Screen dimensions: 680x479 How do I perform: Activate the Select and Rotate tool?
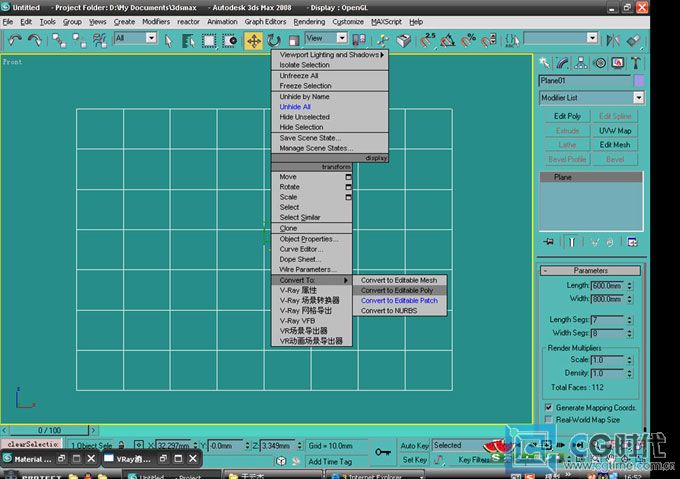(x=274, y=41)
